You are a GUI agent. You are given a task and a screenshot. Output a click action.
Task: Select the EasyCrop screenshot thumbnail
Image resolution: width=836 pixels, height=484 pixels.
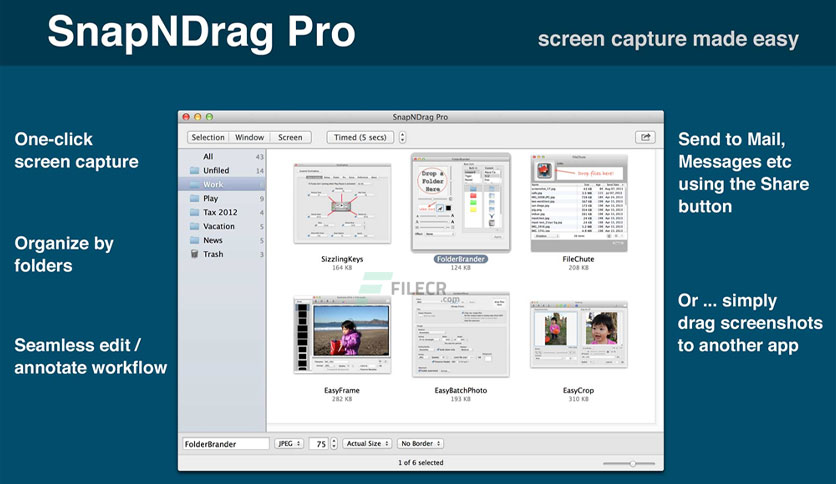coord(578,335)
